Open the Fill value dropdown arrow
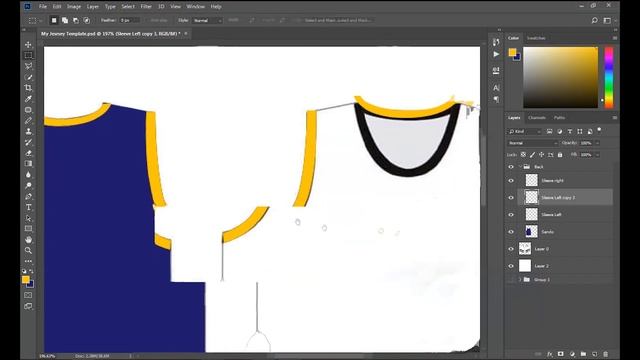Image resolution: width=640 pixels, height=360 pixels. pyautogui.click(x=598, y=155)
